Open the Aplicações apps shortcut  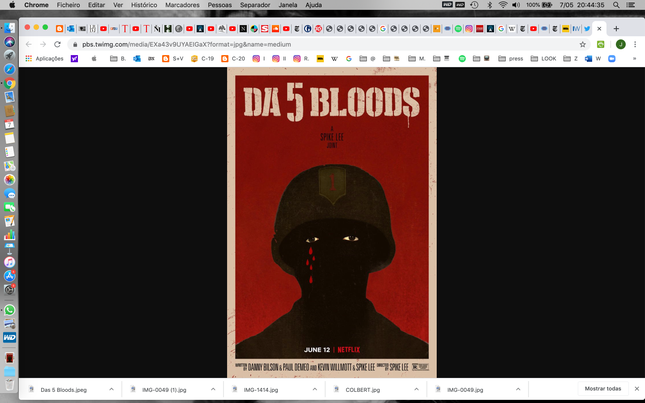[44, 59]
